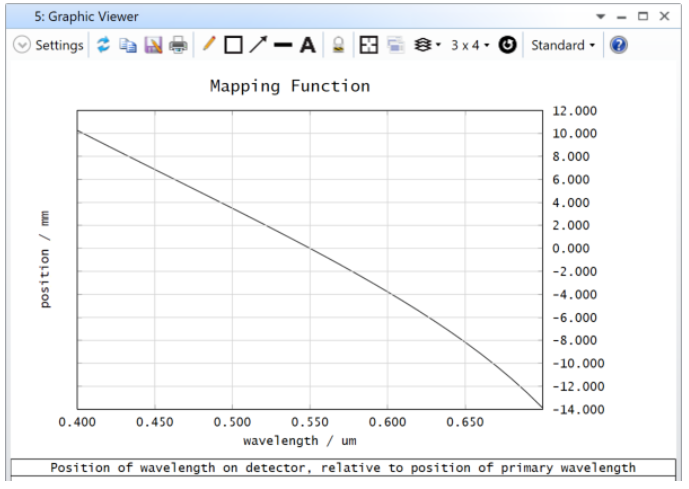This screenshot has width=689, height=489.
Task: Open the Standard dropdown
Action: pyautogui.click(x=562, y=45)
